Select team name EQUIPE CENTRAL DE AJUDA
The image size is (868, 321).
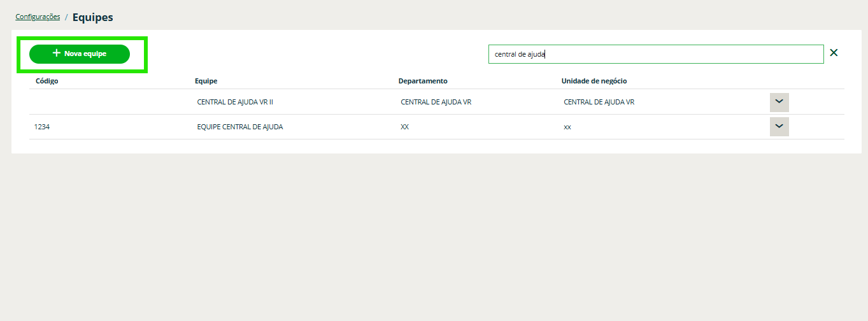(240, 127)
